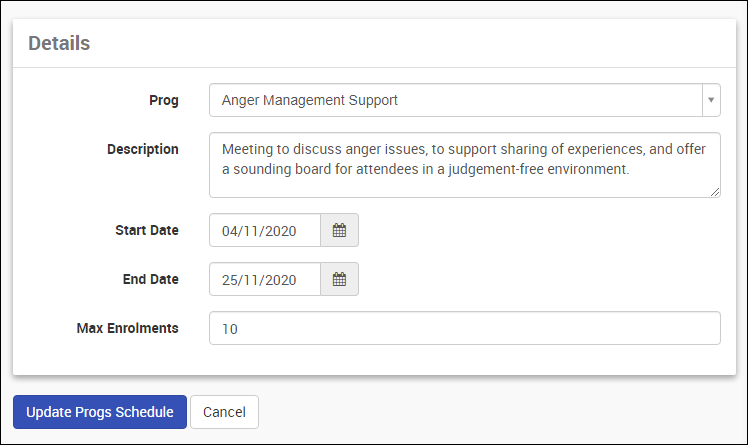
Task: Expand the Prog dropdown arrow
Action: 710,100
